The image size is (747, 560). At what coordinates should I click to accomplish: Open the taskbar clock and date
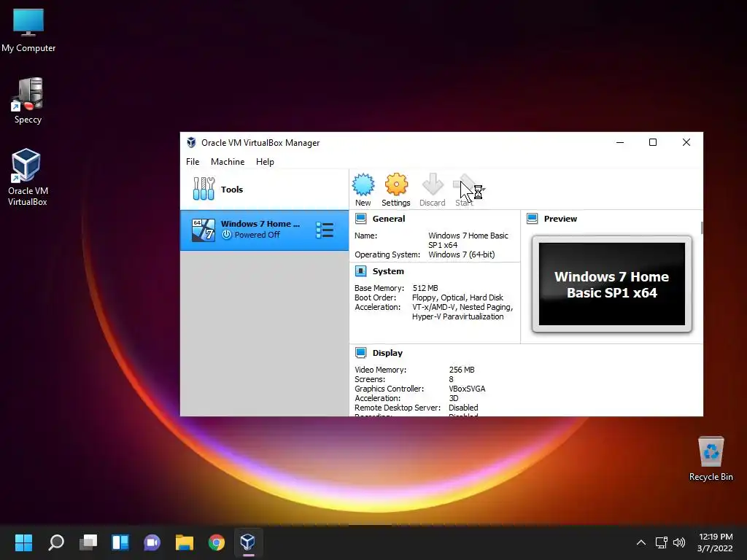(x=715, y=542)
